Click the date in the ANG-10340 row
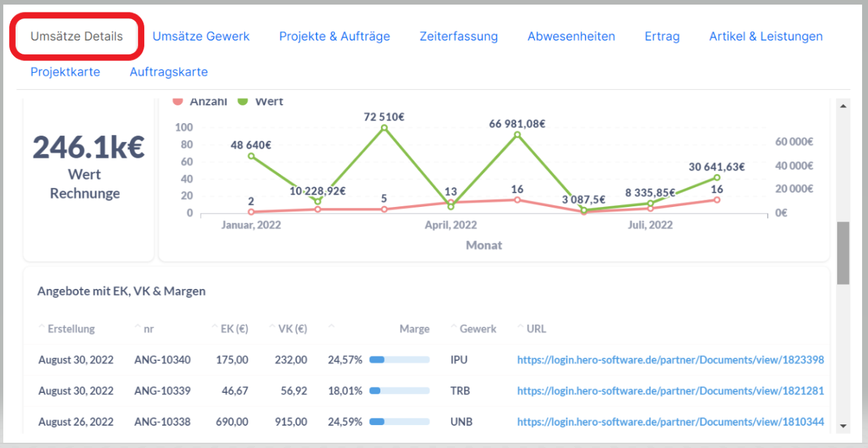The image size is (868, 448). coord(76,360)
